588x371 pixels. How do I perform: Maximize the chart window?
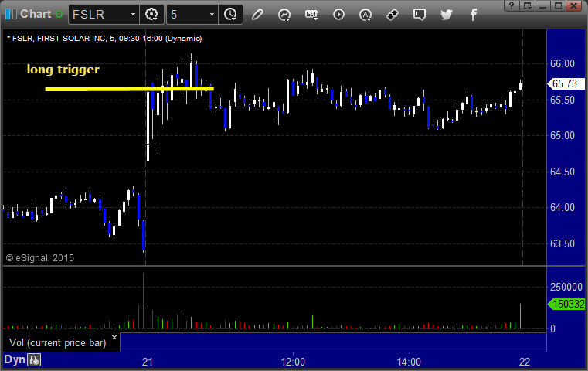(558, 5)
